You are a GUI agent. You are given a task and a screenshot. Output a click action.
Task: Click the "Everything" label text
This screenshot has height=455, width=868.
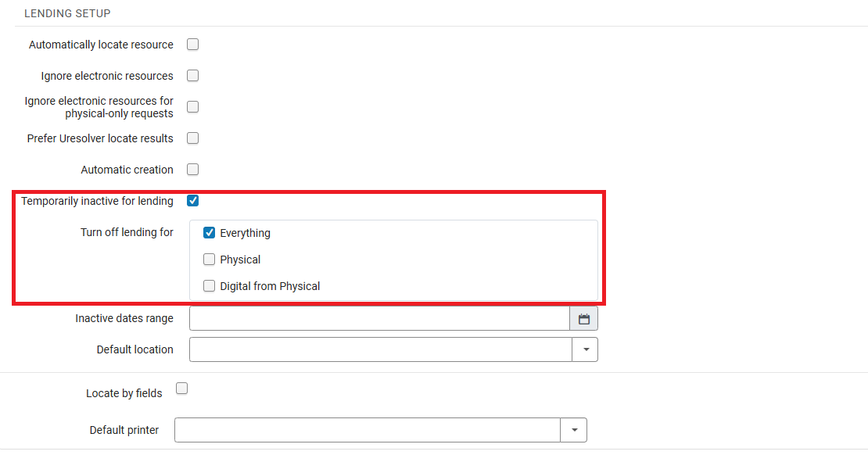[x=245, y=233]
